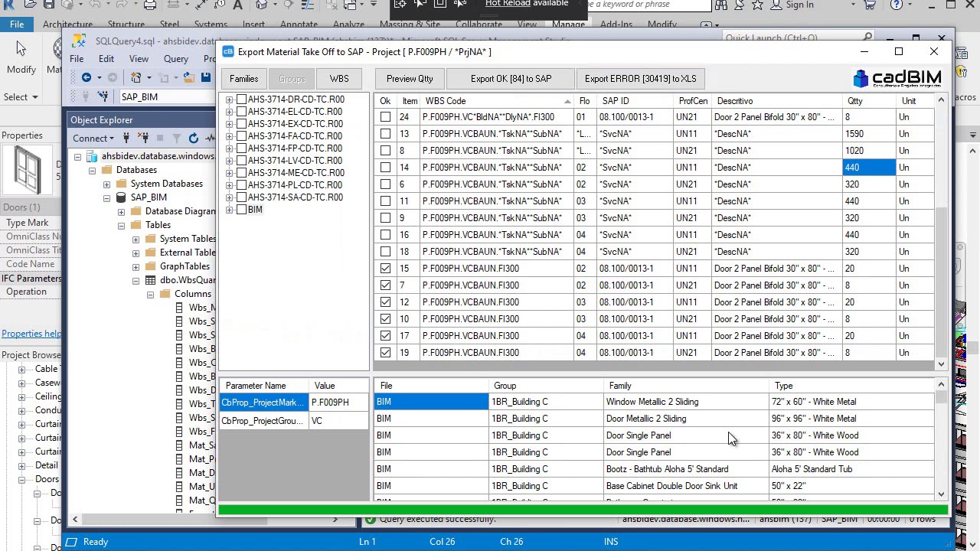Open the Properties help link
Screen dimensions: 980x551
31,334
